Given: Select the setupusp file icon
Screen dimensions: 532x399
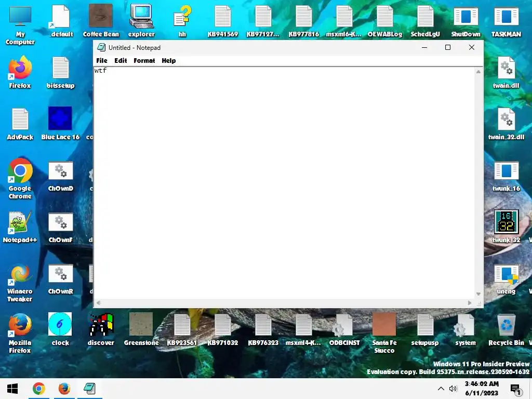Looking at the screenshot, I should coord(425,330).
